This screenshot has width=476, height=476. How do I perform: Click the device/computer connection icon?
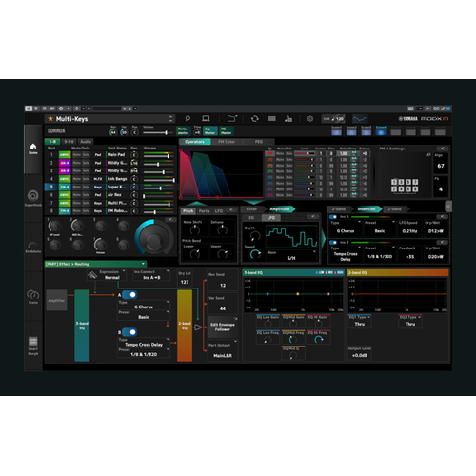pos(206,119)
